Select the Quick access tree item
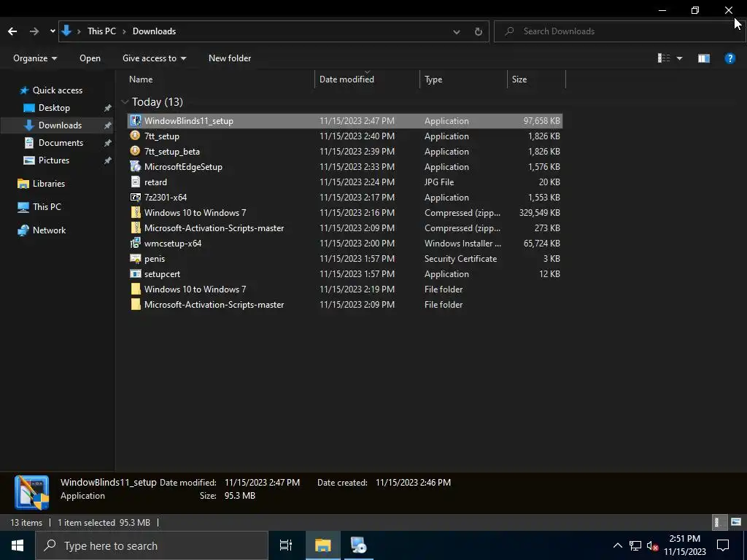The height and width of the screenshot is (560, 747). click(57, 90)
